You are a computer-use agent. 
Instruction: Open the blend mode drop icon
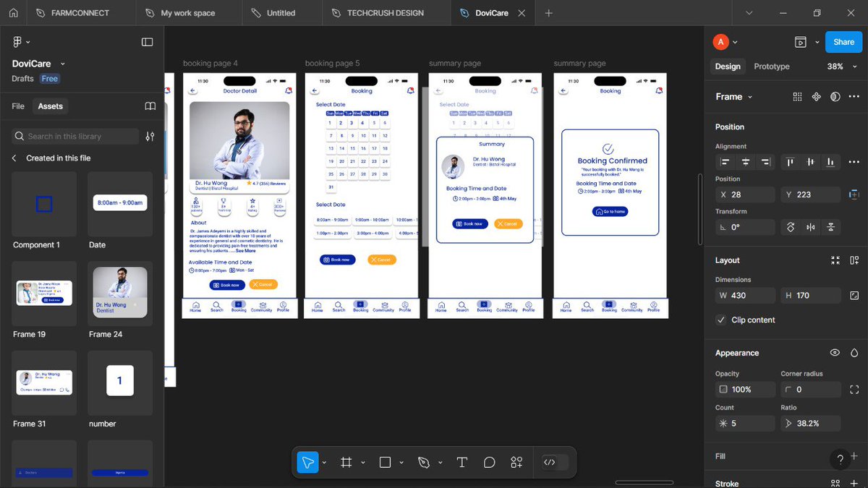click(854, 353)
